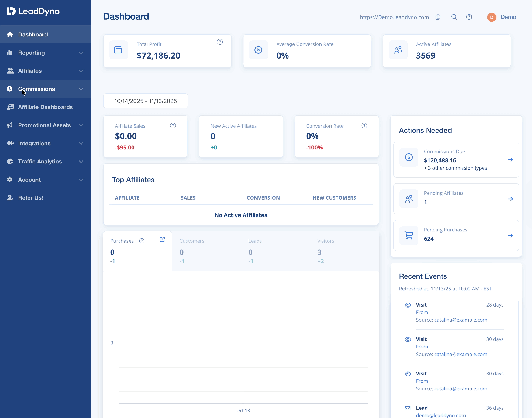Click the Account gear icon
532x418 pixels.
point(10,179)
